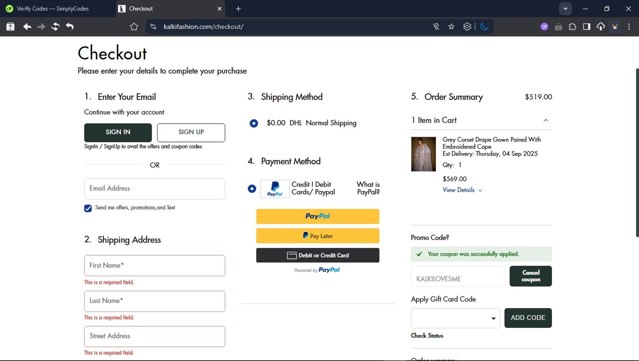
Task: Open the tab search dropdown in title bar
Action: (565, 9)
